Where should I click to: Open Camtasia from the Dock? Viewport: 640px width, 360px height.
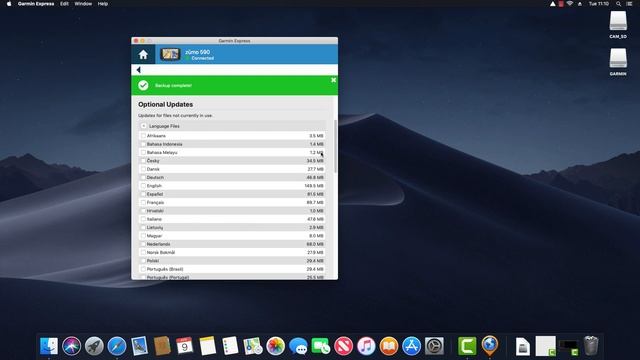467,346
